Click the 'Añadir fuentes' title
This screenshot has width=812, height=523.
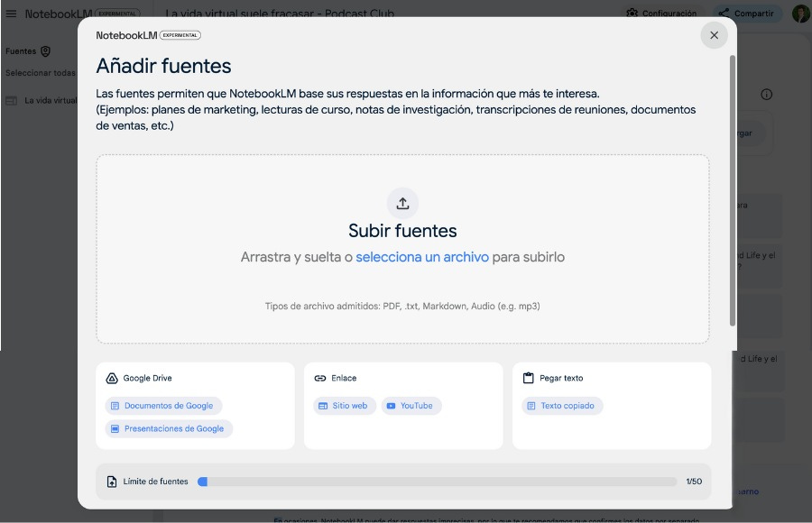pyautogui.click(x=163, y=67)
